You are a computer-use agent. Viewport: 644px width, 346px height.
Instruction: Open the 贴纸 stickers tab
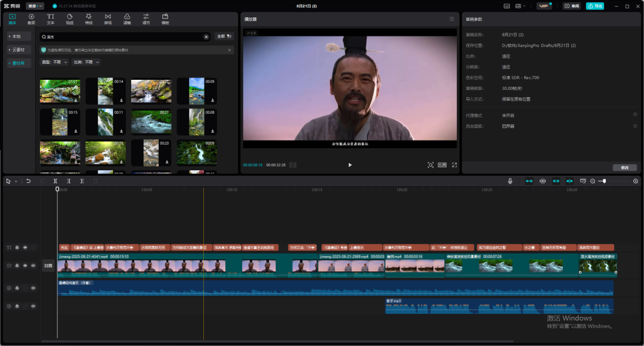70,19
